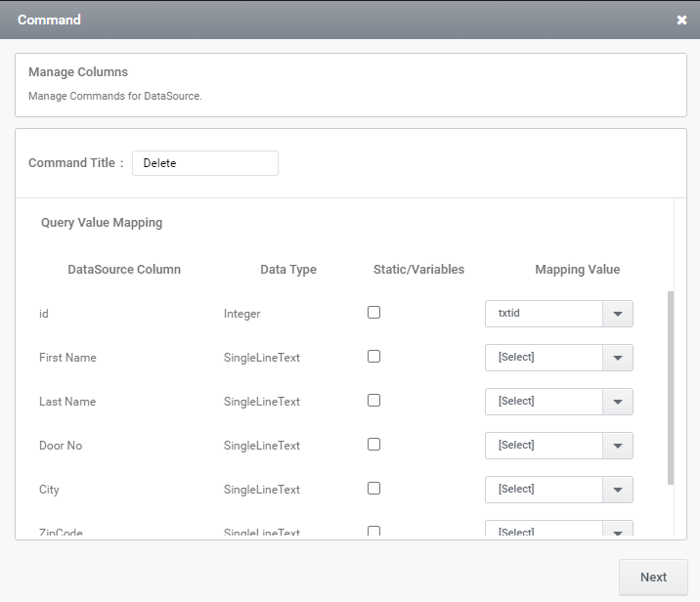Select the First Name row label
Screen dimensions: 700x602
click(67, 358)
